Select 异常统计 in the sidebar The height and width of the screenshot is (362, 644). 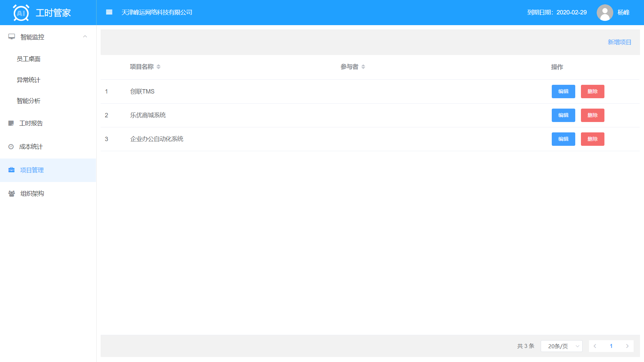[29, 80]
